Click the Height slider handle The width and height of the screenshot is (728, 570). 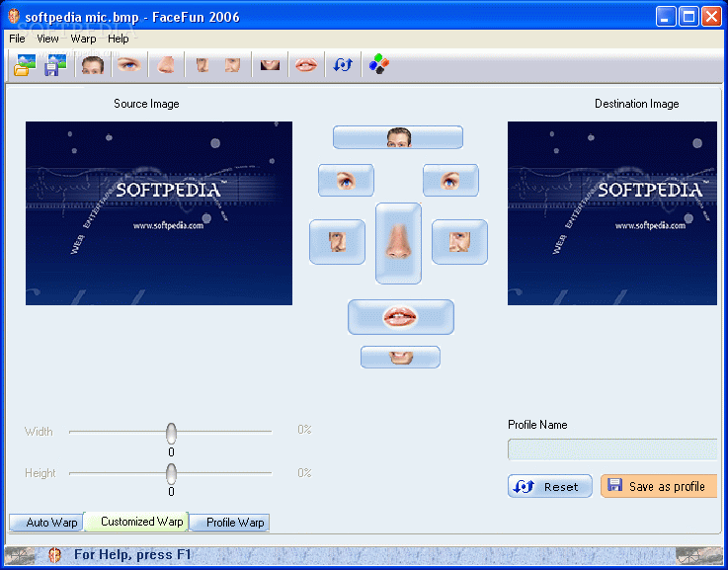[x=171, y=473]
